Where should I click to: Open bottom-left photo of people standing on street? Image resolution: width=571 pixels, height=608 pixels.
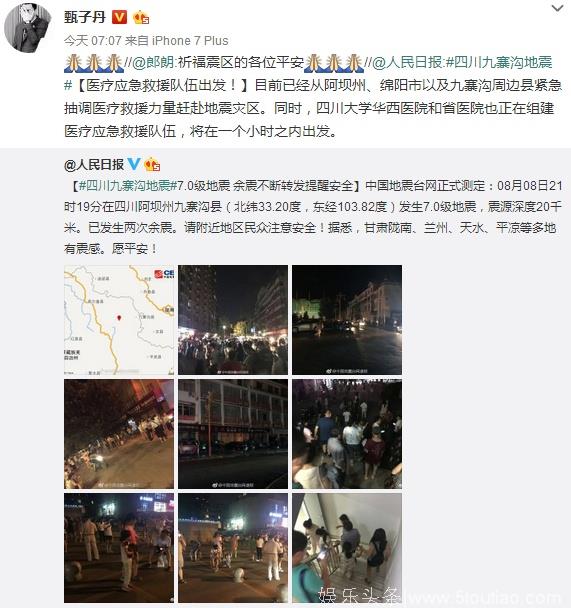(x=119, y=548)
